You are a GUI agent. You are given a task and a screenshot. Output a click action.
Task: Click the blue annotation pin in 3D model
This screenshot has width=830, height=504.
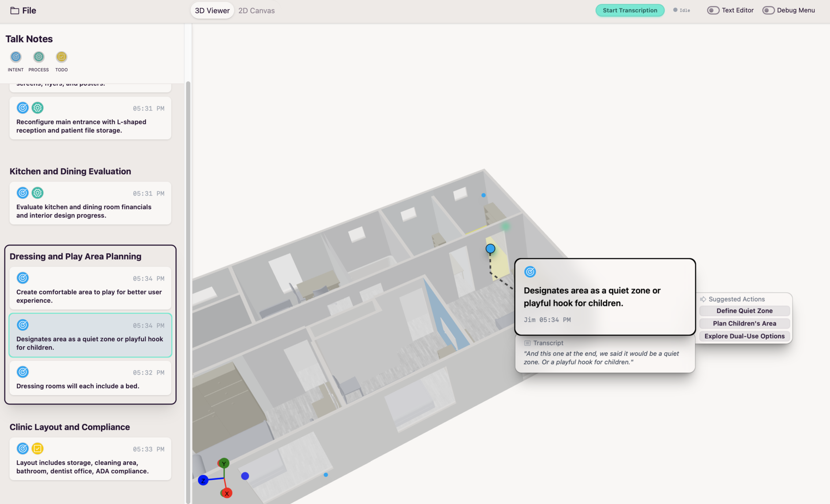pyautogui.click(x=490, y=249)
